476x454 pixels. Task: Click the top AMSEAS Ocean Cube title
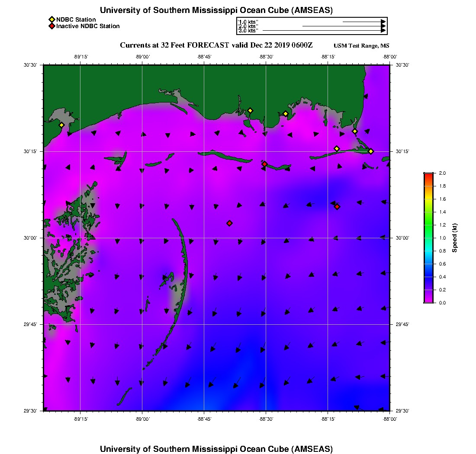[x=216, y=10]
